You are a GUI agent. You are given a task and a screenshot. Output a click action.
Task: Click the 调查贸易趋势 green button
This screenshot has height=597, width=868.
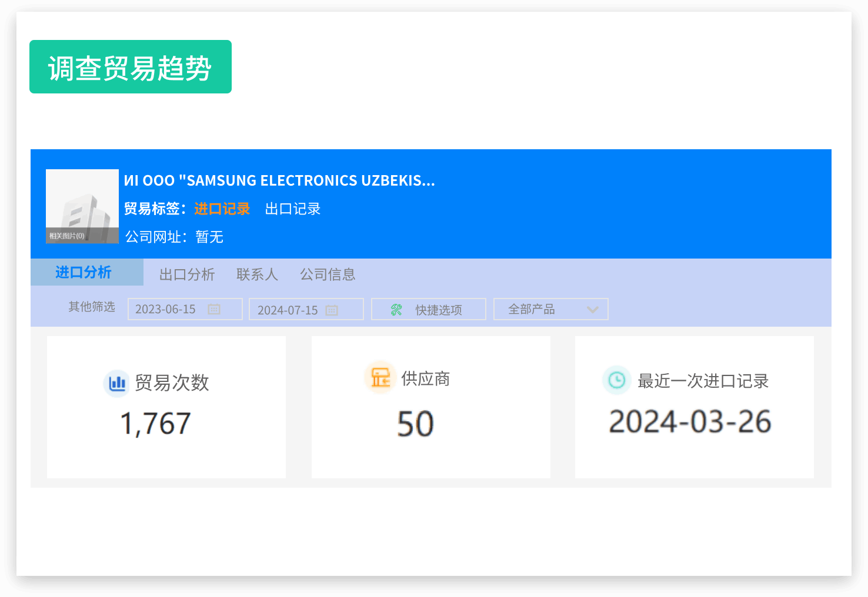tap(131, 67)
